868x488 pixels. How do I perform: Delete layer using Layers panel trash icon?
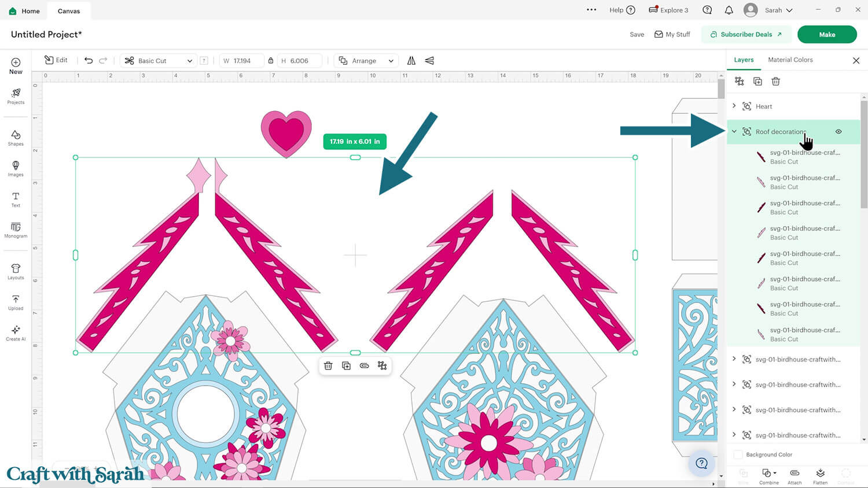pyautogui.click(x=775, y=82)
